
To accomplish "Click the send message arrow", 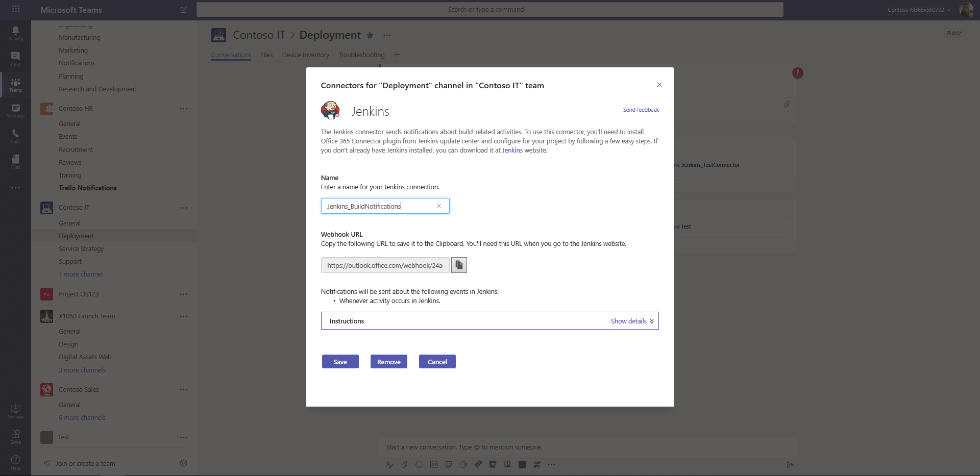I will coord(790,464).
